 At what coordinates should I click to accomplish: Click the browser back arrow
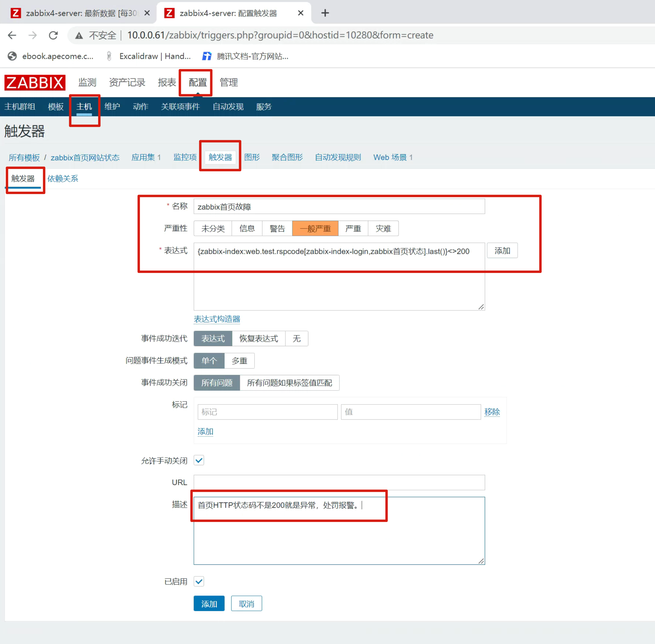(x=12, y=35)
